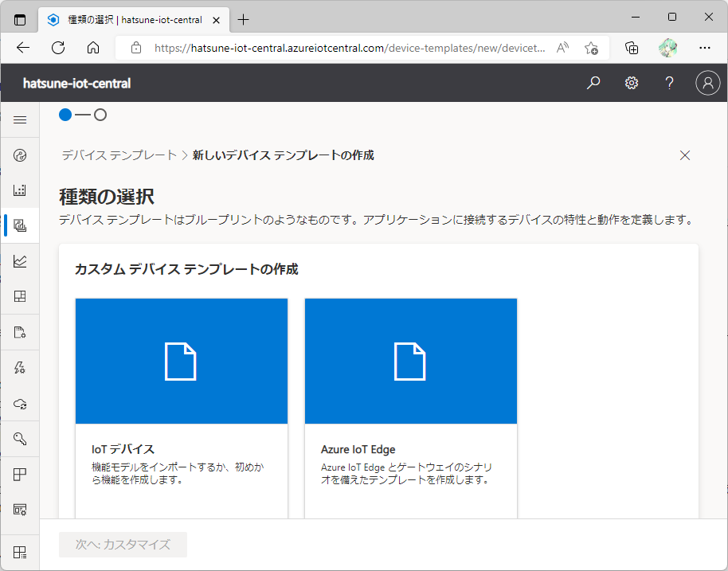Refresh the browser page

58,48
